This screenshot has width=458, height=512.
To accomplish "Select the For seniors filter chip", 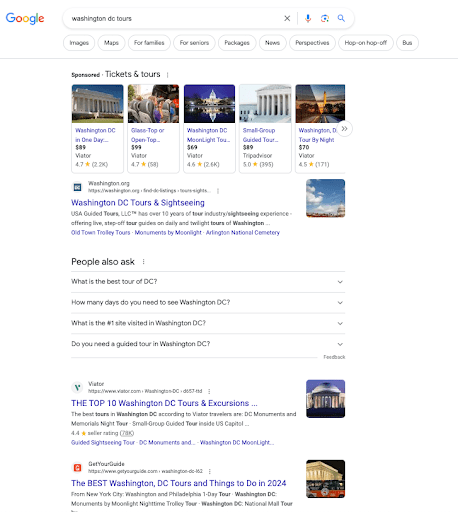I will [x=194, y=43].
